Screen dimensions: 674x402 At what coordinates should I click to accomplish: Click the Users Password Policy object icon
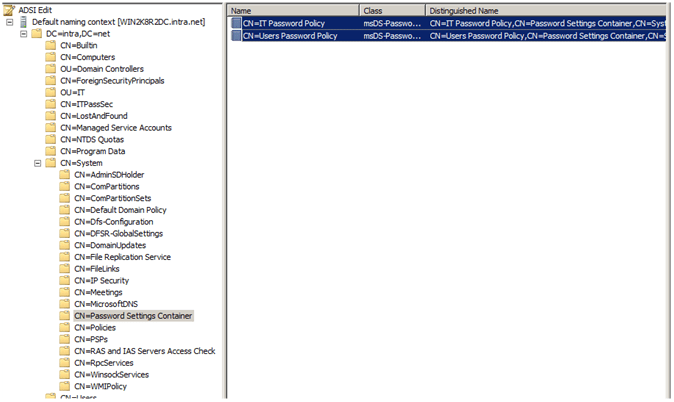(x=236, y=36)
